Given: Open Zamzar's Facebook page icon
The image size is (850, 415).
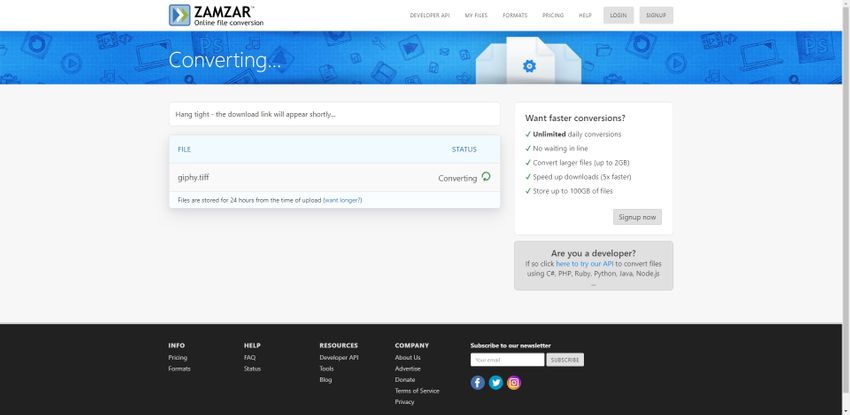Looking at the screenshot, I should click(x=478, y=382).
